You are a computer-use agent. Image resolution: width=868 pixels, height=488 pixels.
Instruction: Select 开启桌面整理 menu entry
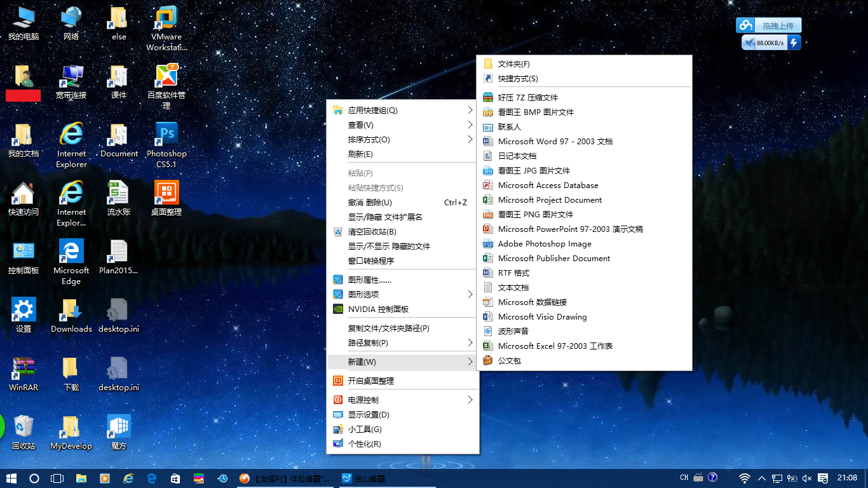tap(403, 381)
